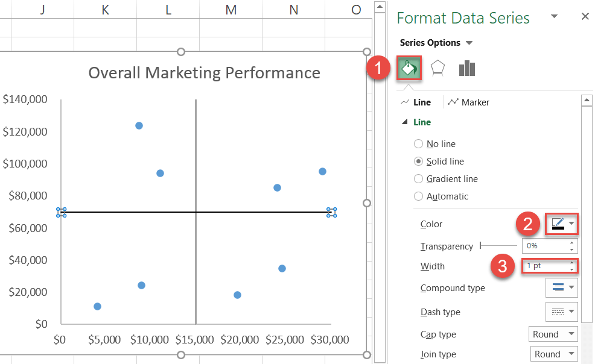Open the Dash type pattern icon
The width and height of the screenshot is (595, 364).
click(561, 312)
